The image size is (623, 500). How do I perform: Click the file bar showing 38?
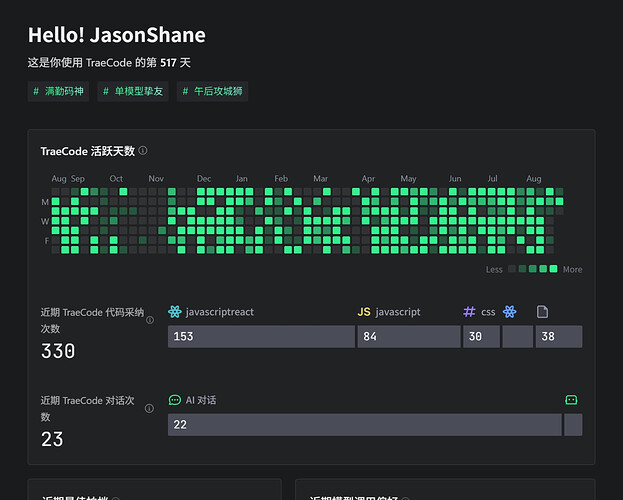[x=559, y=337]
